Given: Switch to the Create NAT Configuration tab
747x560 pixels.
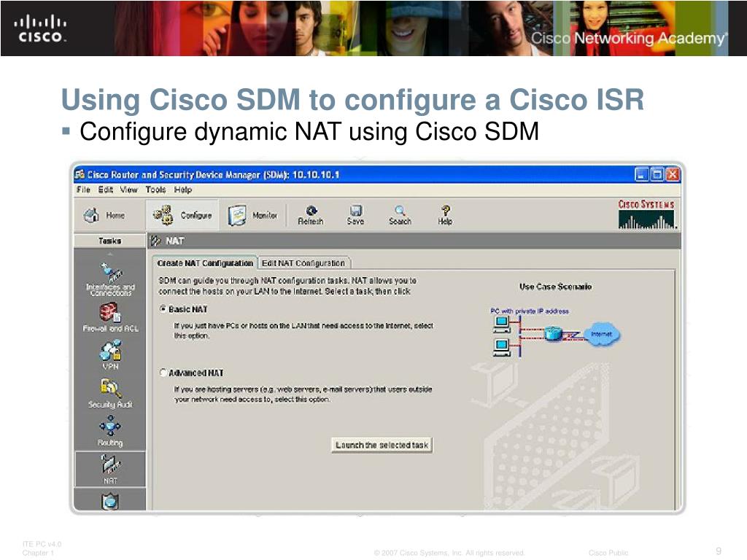Looking at the screenshot, I should click(x=205, y=262).
